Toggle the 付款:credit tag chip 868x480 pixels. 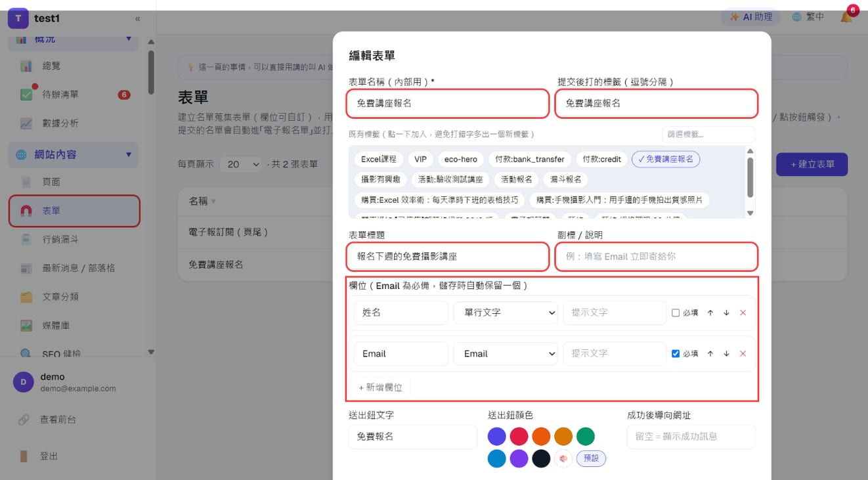click(601, 160)
